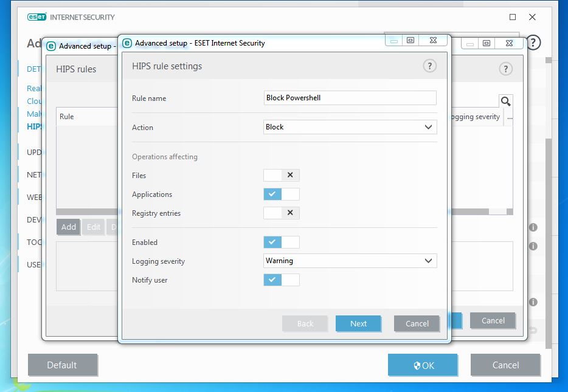This screenshot has width=568, height=392.
Task: Open the Clou sidebar subitem
Action: [x=34, y=101]
